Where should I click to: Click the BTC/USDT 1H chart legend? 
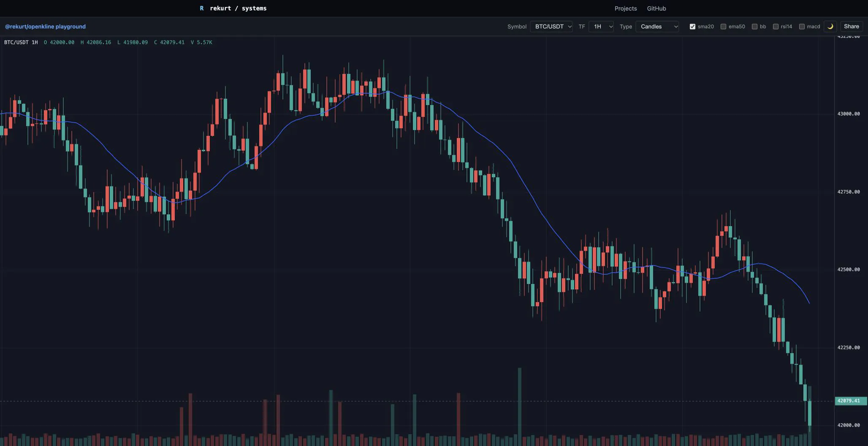(21, 42)
